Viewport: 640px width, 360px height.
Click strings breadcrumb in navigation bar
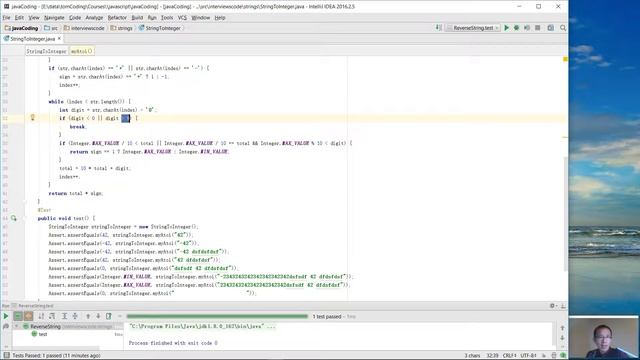coord(122,28)
